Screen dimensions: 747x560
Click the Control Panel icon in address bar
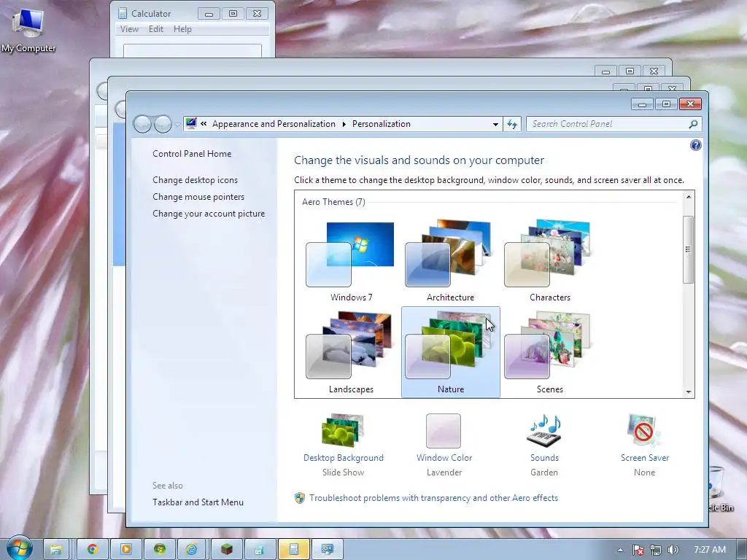(191, 123)
